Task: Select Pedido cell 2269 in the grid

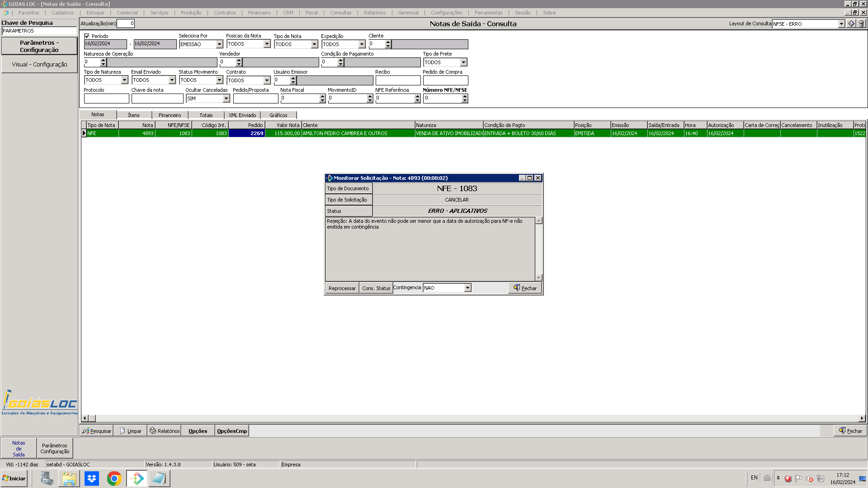Action: (246, 133)
